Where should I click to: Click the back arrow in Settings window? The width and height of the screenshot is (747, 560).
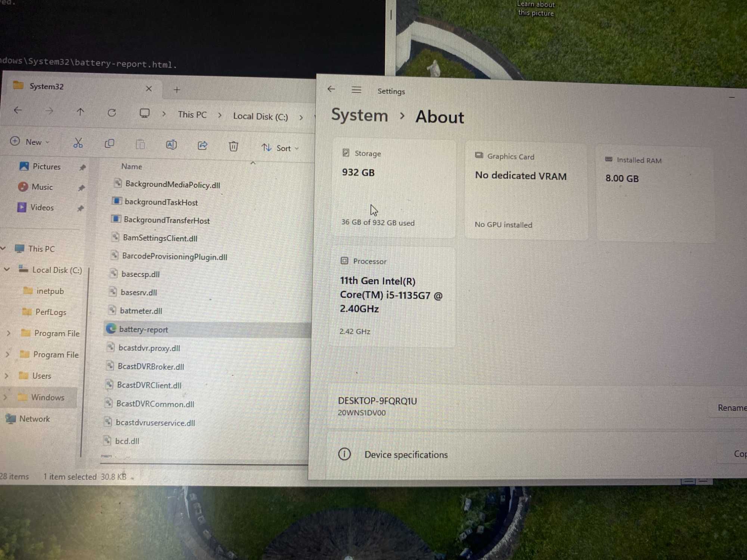[x=331, y=89]
